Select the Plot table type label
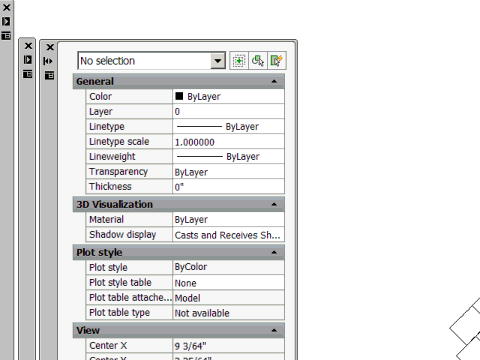480x360 pixels. pyautogui.click(x=119, y=313)
